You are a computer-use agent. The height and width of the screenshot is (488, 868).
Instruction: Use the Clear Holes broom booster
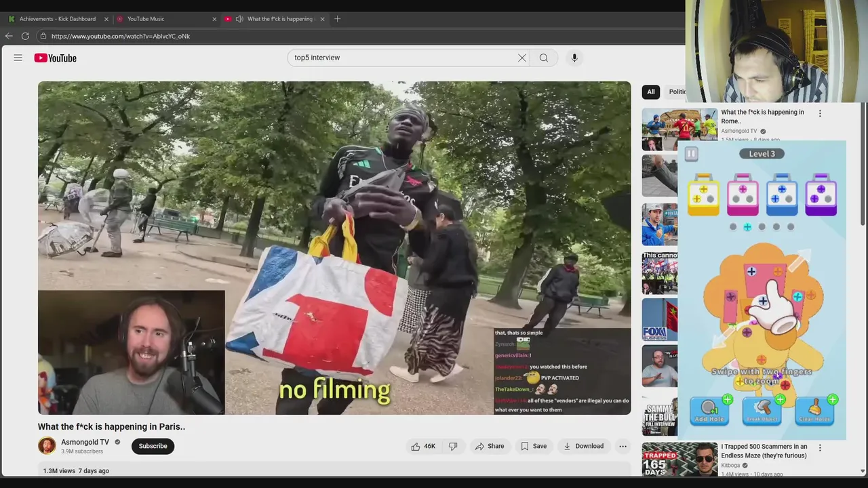coord(814,411)
